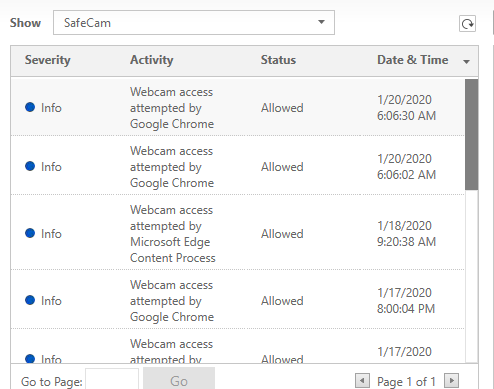Click Info label in Microsoft Edge row
This screenshot has width=494, height=389.
tap(51, 234)
